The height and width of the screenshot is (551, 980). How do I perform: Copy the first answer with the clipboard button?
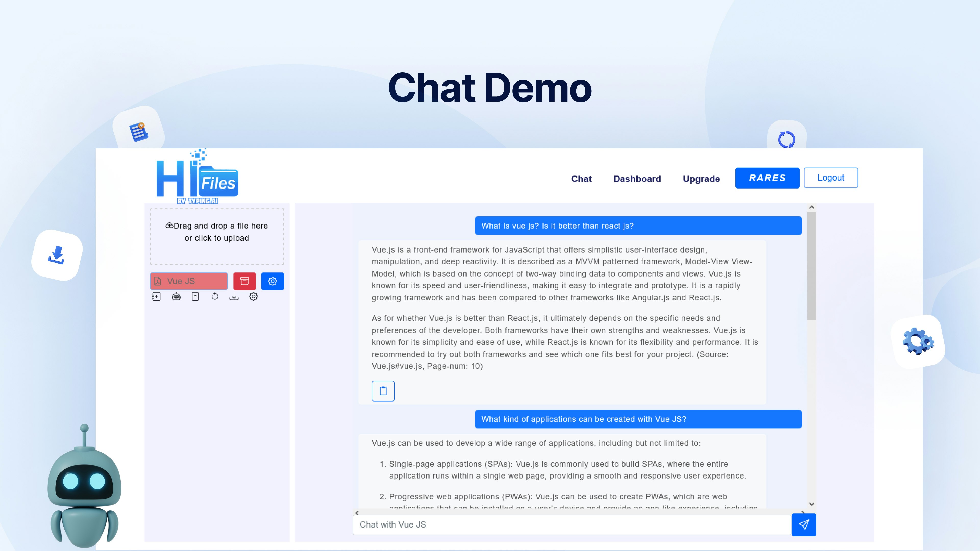tap(383, 391)
